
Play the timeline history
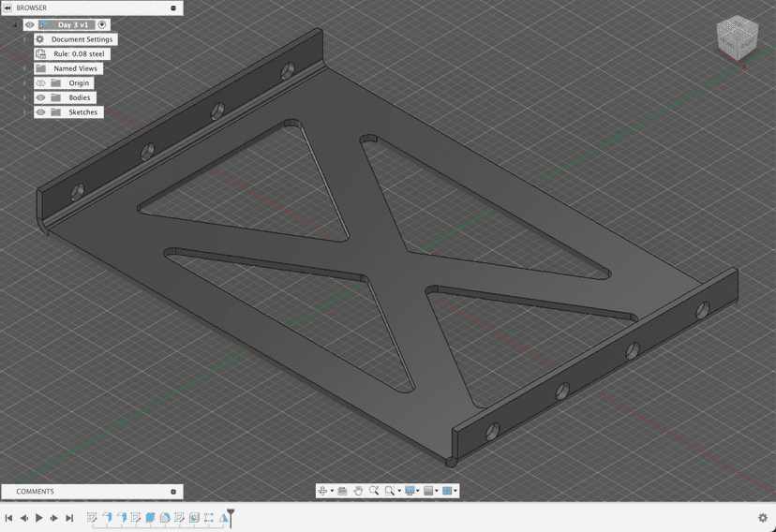(x=39, y=518)
